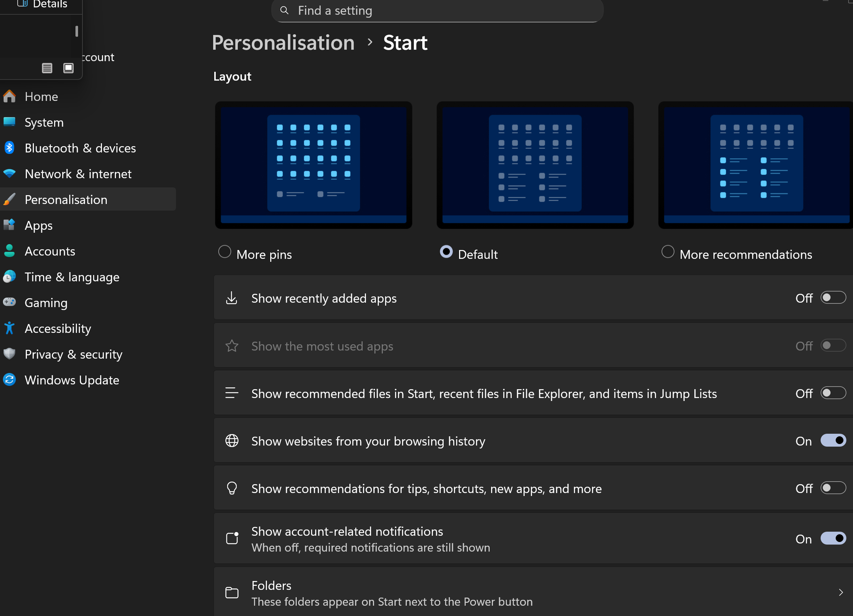Turn off account-related notifications toggle
Image resolution: width=853 pixels, height=616 pixels.
click(x=833, y=538)
